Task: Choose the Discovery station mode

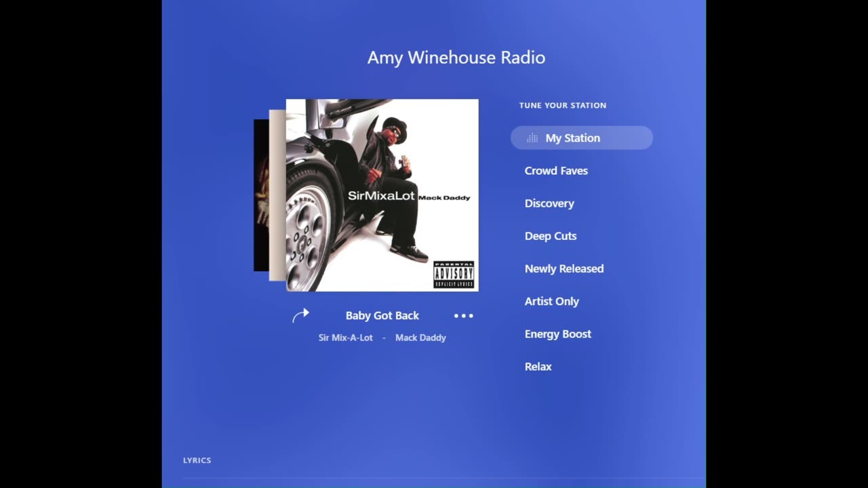Action: tap(549, 203)
